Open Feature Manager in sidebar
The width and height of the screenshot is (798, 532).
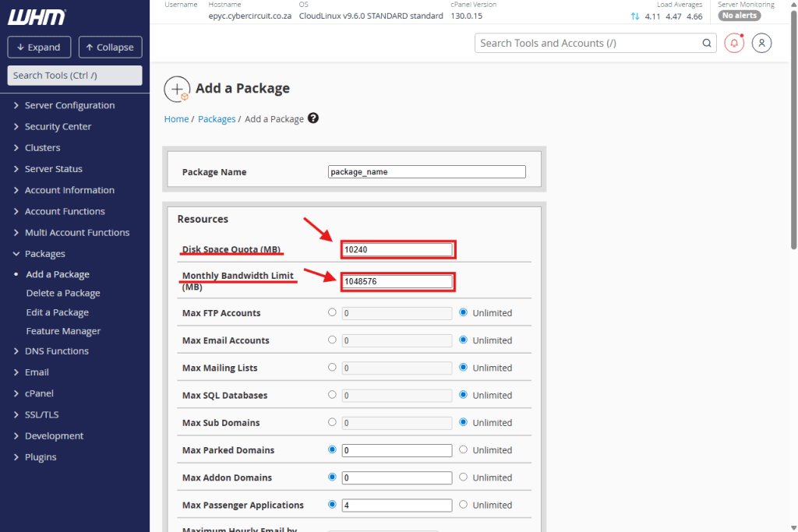63,331
